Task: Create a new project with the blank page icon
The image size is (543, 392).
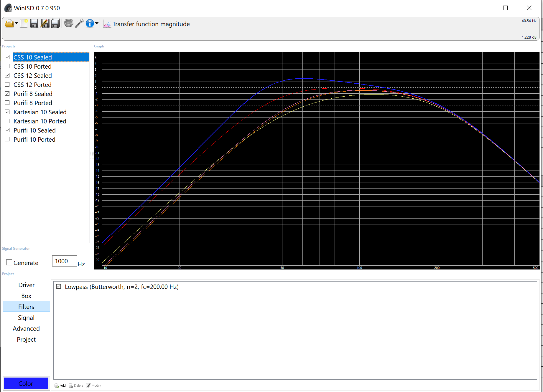Action: coord(24,24)
